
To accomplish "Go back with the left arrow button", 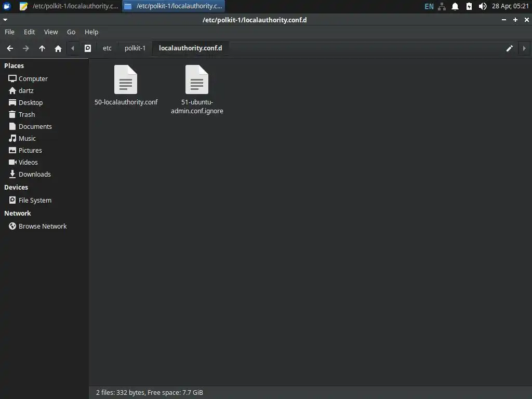I will tap(10, 48).
